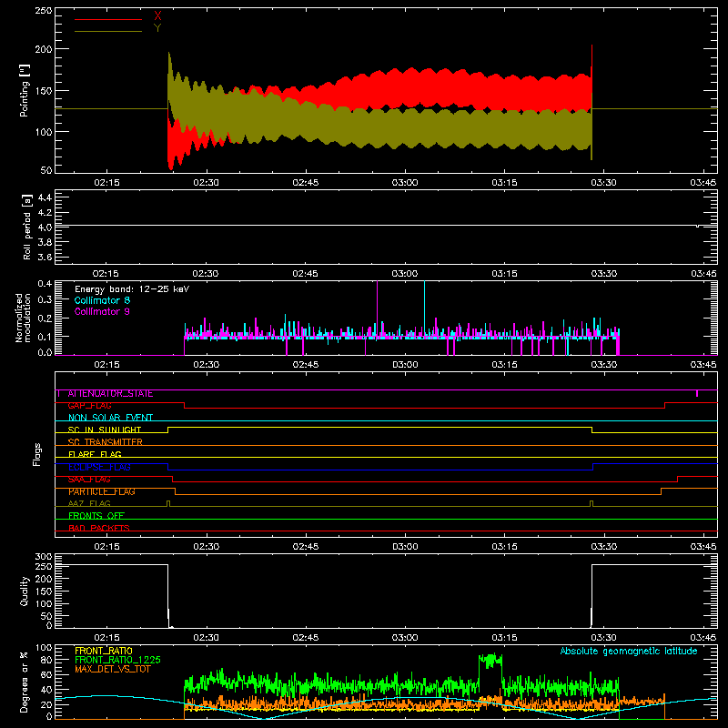The height and width of the screenshot is (728, 728).
Task: Click the '200' Pointing tick label
Action: [x=44, y=49]
